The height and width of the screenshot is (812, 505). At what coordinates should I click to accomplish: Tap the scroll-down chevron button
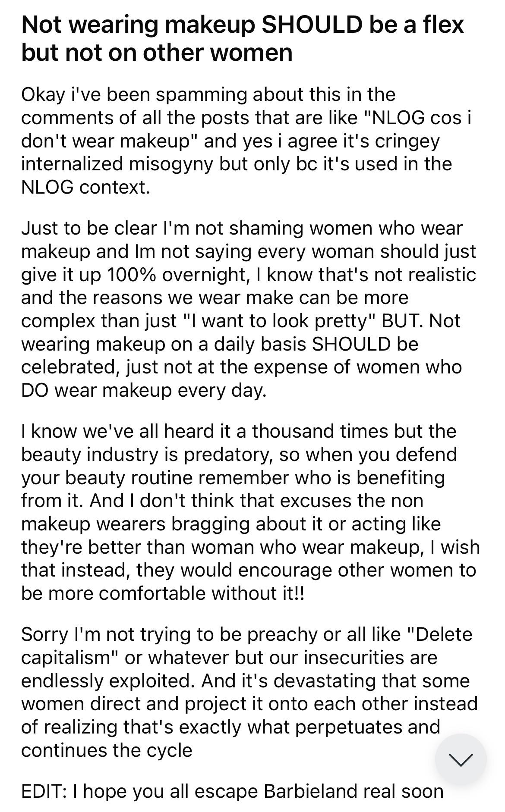coord(461,759)
